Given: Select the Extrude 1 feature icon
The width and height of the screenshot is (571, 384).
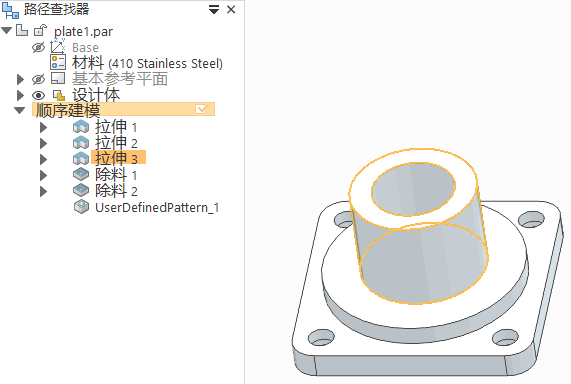Looking at the screenshot, I should [81, 127].
